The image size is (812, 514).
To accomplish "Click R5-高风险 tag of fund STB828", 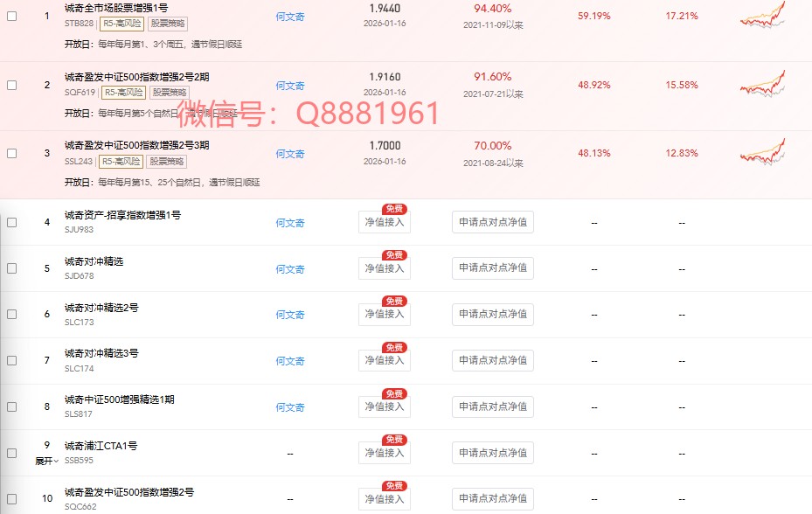I will tap(121, 24).
